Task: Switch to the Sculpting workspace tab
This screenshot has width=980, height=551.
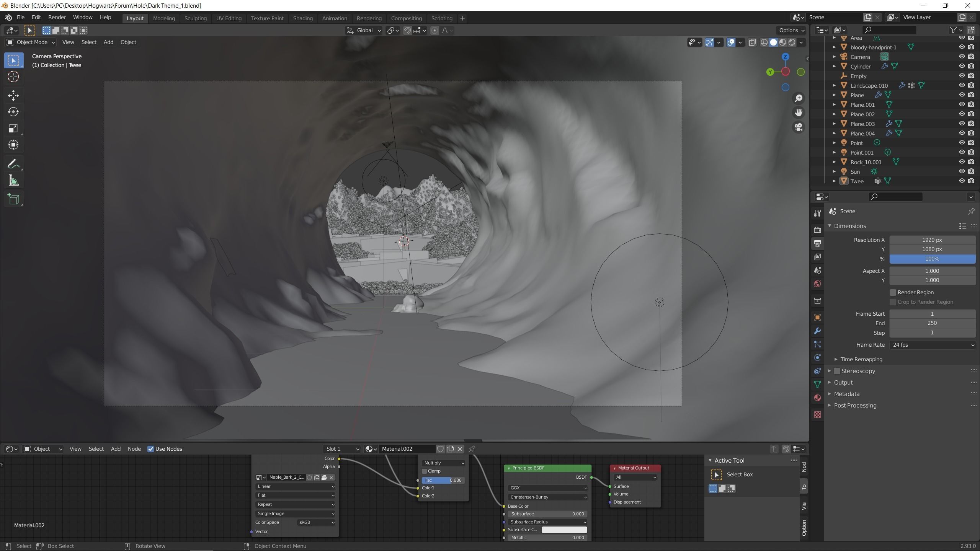Action: [x=195, y=18]
